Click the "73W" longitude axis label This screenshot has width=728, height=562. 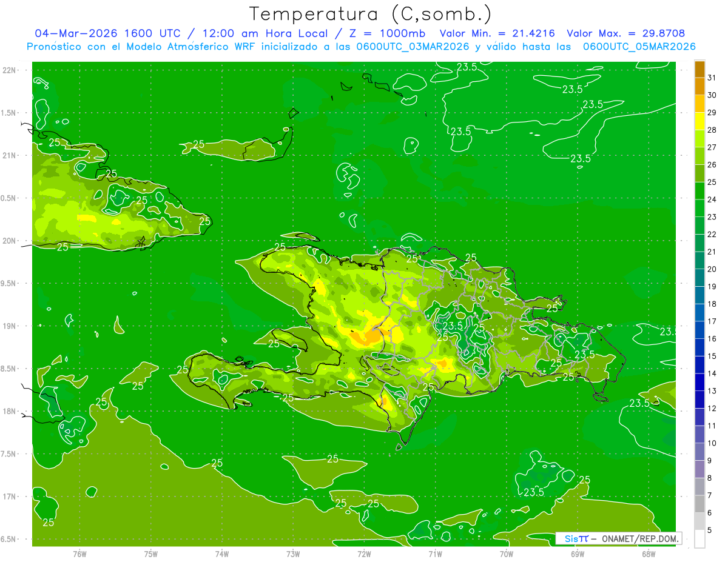pos(293,554)
